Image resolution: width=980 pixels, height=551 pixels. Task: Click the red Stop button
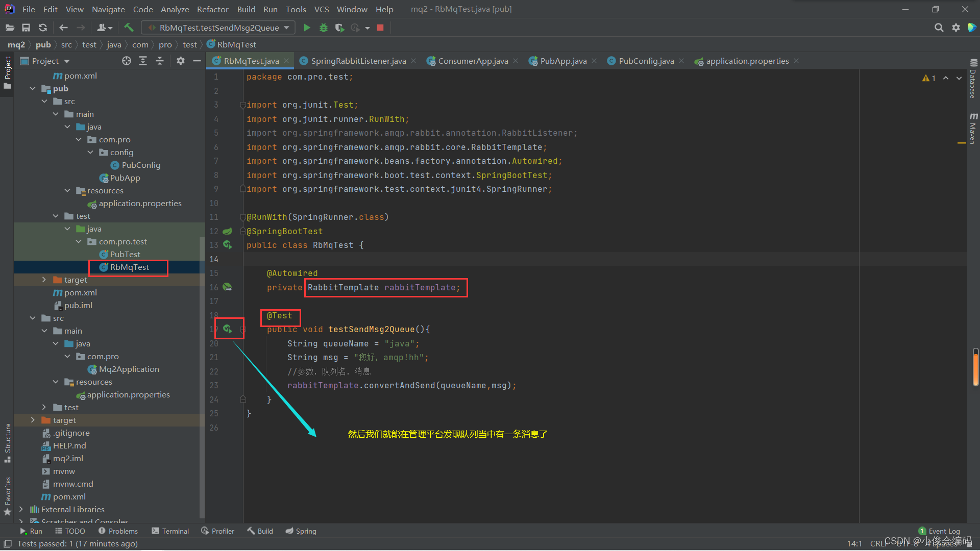coord(380,28)
